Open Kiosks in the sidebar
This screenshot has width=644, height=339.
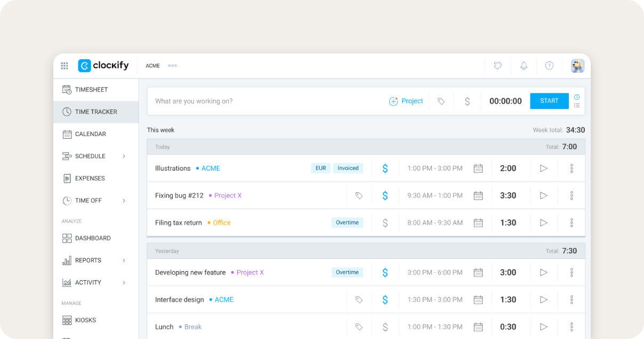click(x=96, y=320)
